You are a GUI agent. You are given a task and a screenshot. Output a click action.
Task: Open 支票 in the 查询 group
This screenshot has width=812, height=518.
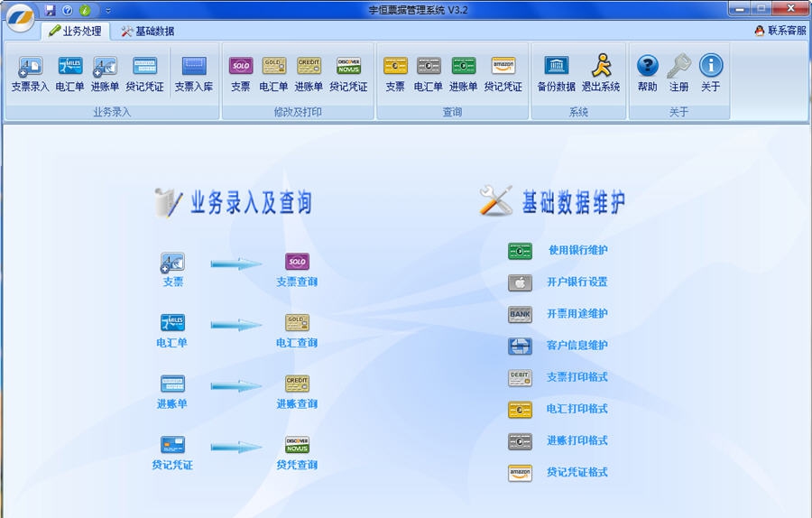(x=395, y=74)
